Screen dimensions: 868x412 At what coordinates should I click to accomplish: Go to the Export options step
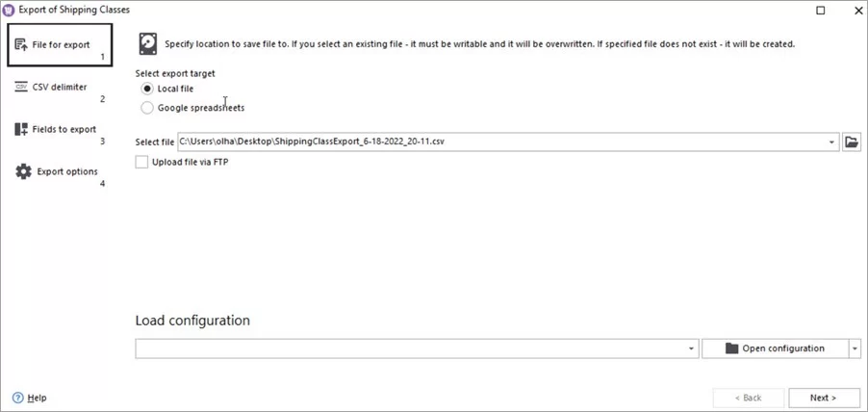(x=67, y=172)
